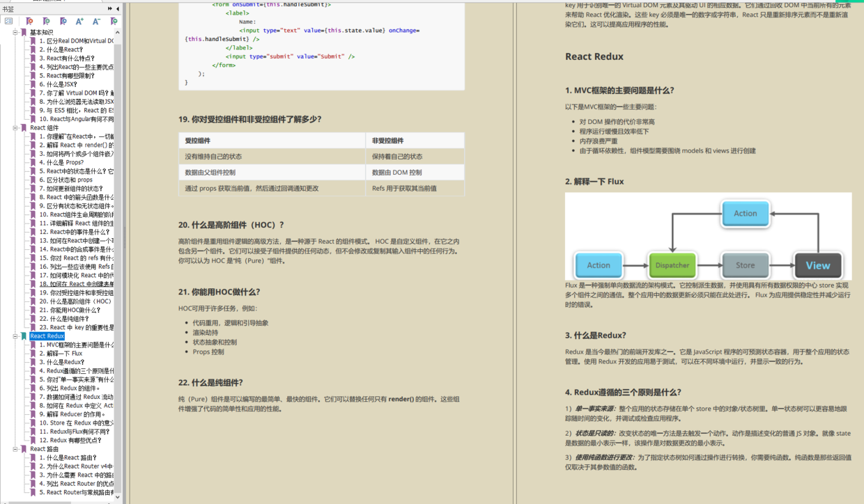Click the 受控组件 table header cell
Image resolution: width=864 pixels, height=504 pixels.
272,141
